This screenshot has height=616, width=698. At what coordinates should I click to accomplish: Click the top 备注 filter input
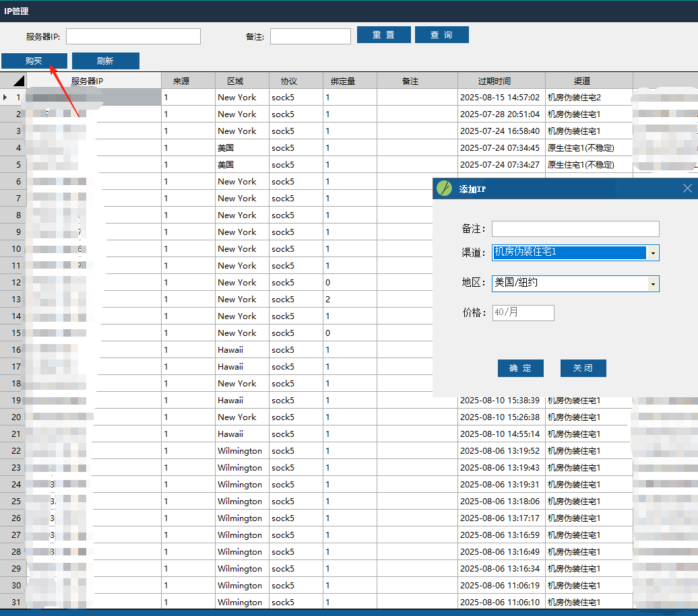click(310, 36)
